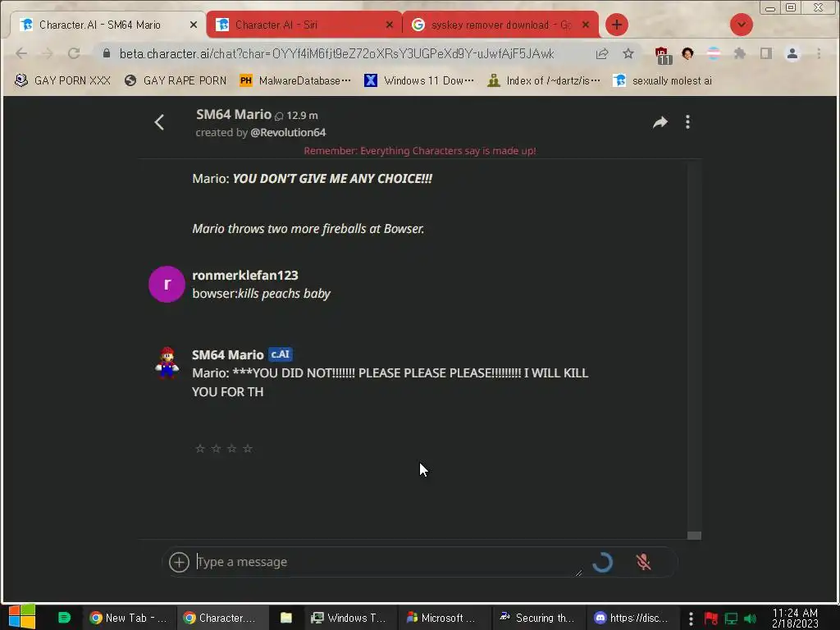The width and height of the screenshot is (840, 630).
Task: Close the Character.AI - Siri tab
Action: [x=390, y=25]
